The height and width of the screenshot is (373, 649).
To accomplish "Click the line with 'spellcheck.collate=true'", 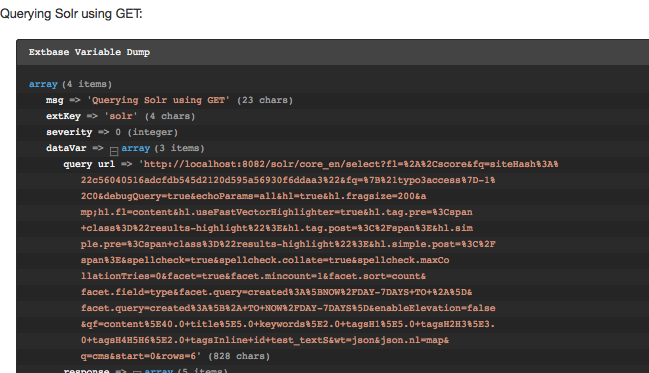I will point(265,260).
